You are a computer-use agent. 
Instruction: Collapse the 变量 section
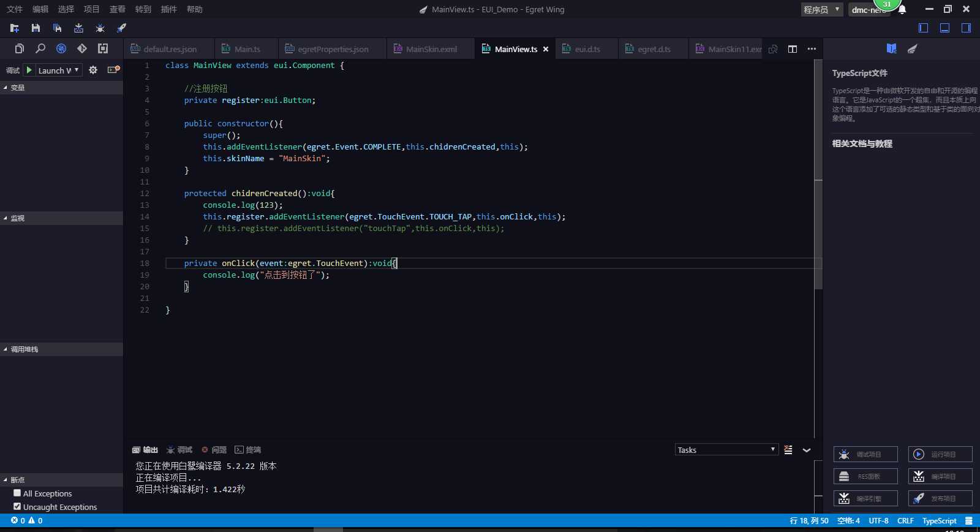(x=61, y=88)
